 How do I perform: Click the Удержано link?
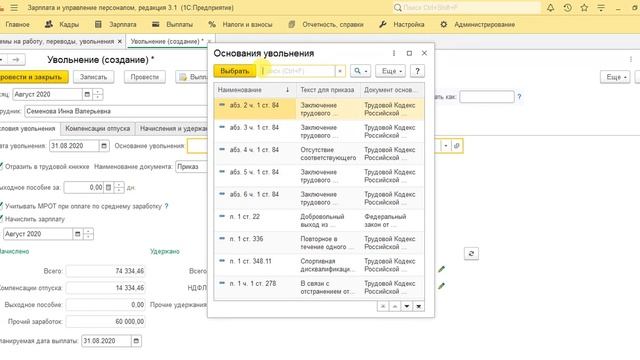point(165,251)
